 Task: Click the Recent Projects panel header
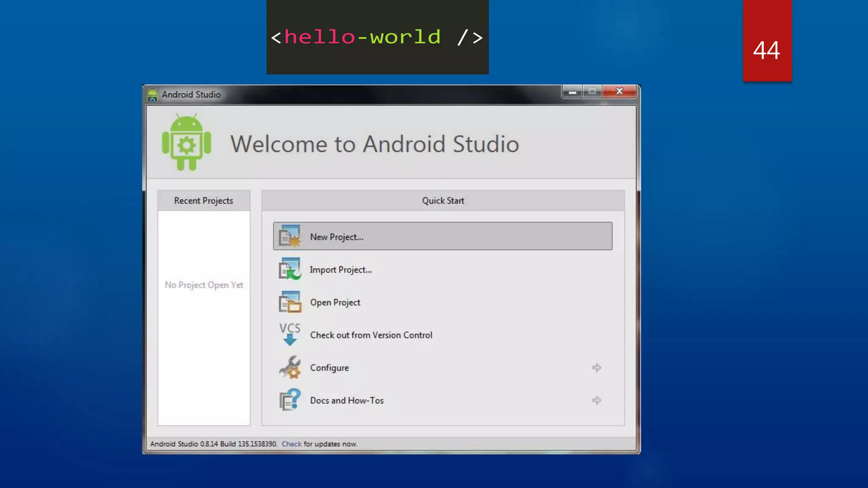point(203,201)
